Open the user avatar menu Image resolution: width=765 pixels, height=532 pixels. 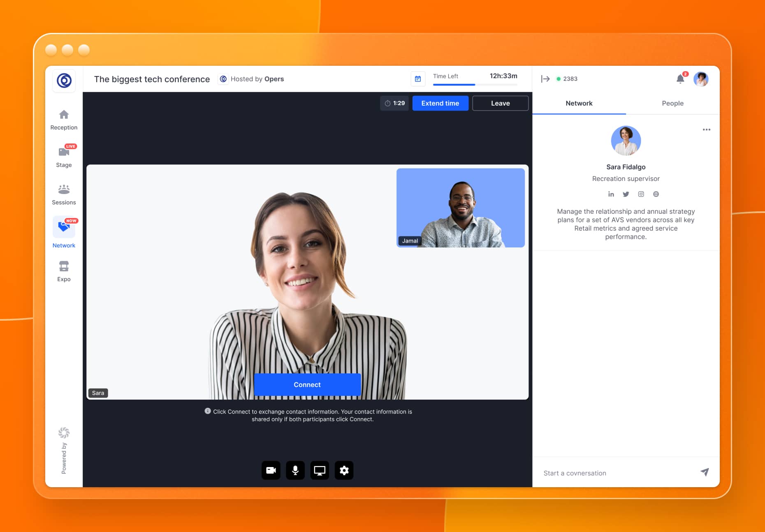(701, 79)
